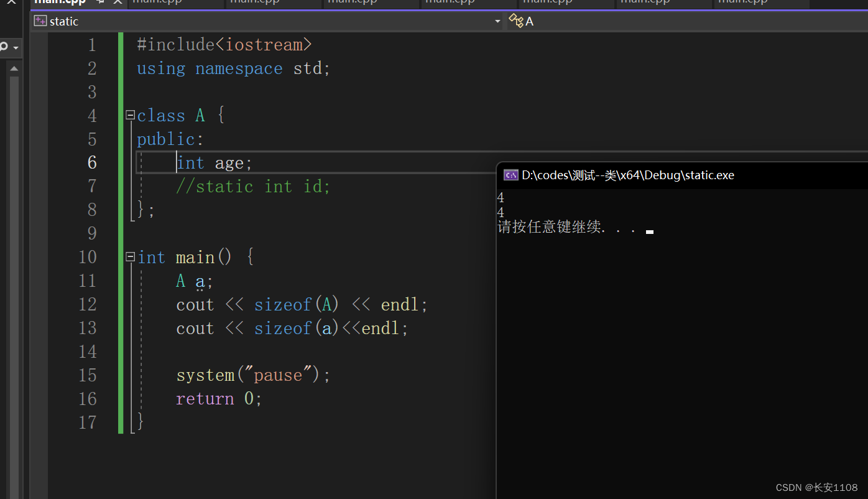The height and width of the screenshot is (499, 868).
Task: Click the 'system("pause");' statement
Action: coord(253,376)
